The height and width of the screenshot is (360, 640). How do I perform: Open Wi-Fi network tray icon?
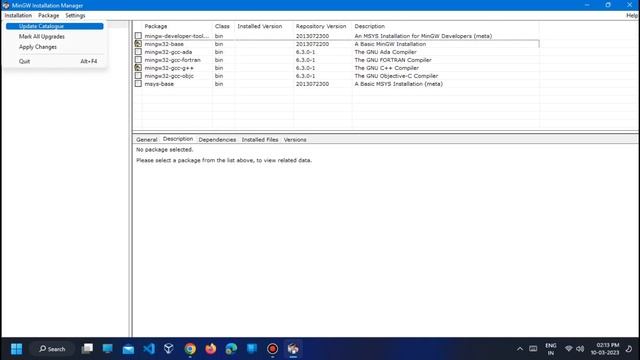click(x=569, y=349)
